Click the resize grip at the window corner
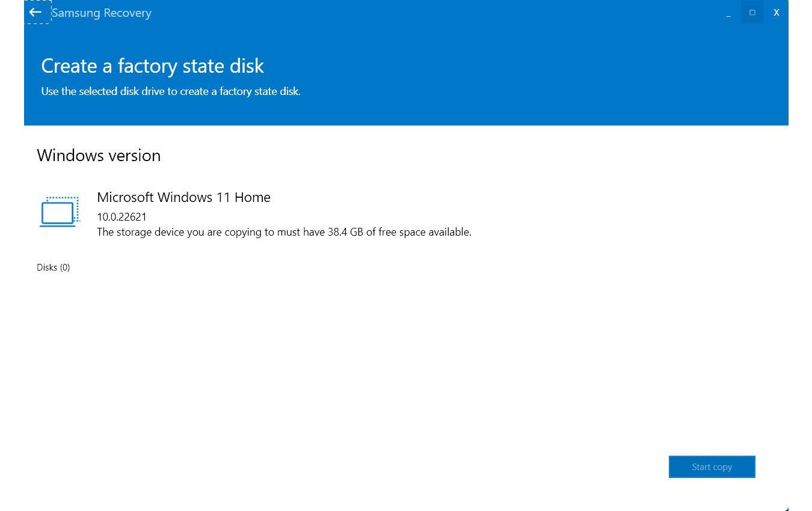812x511 pixels. [x=786, y=509]
